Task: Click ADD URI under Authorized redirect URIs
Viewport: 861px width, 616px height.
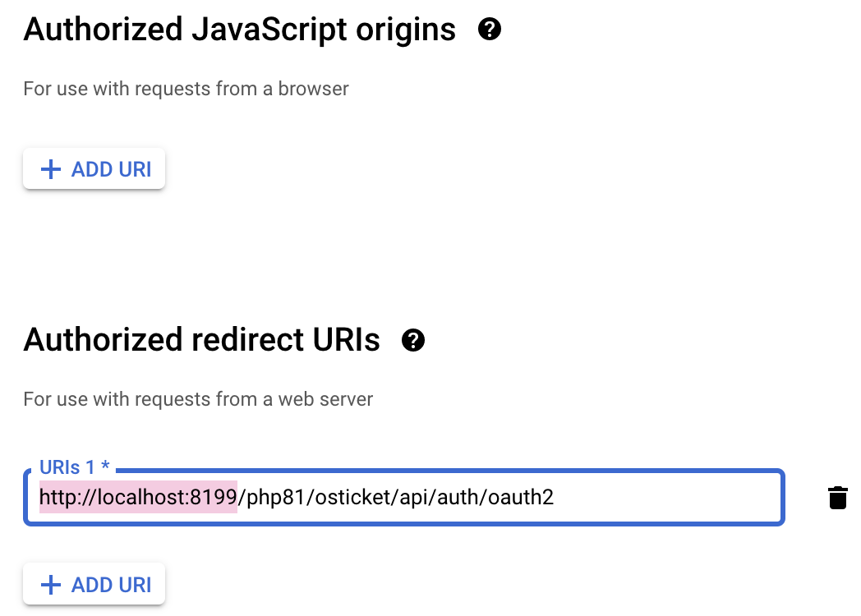Action: 94,584
